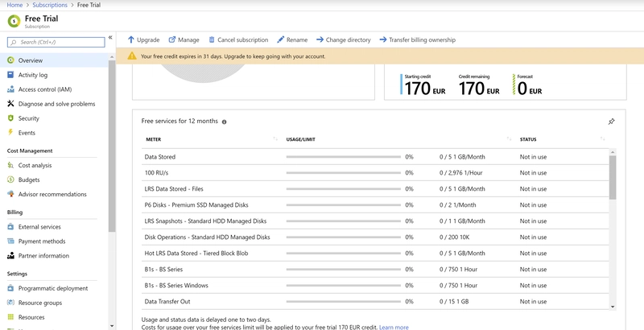Viewport: 644px width, 330px height.
Task: Click the Change directory arrow icon
Action: point(320,39)
